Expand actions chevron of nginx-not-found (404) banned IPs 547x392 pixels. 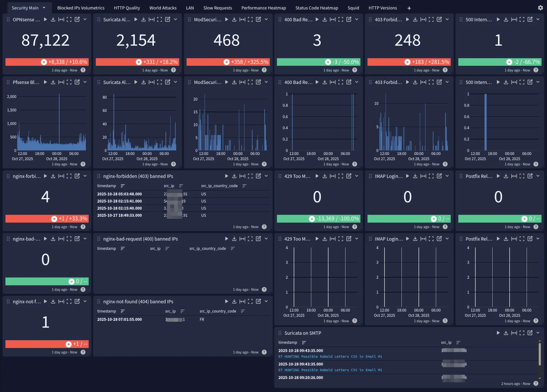pyautogui.click(x=266, y=301)
